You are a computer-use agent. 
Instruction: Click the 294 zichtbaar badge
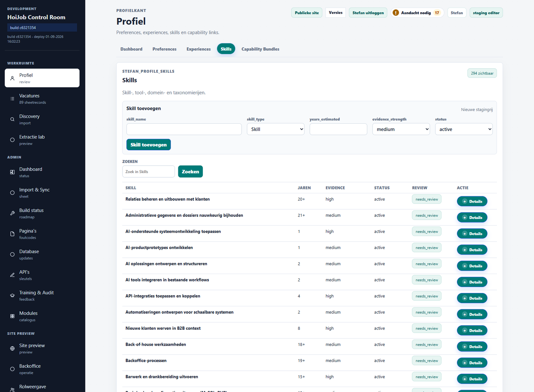point(482,73)
